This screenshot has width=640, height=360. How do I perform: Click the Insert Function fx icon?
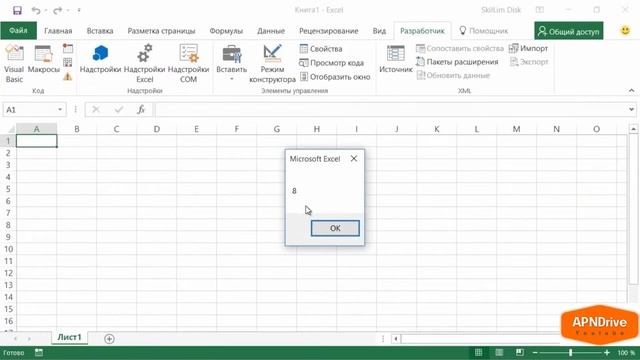tap(141, 109)
